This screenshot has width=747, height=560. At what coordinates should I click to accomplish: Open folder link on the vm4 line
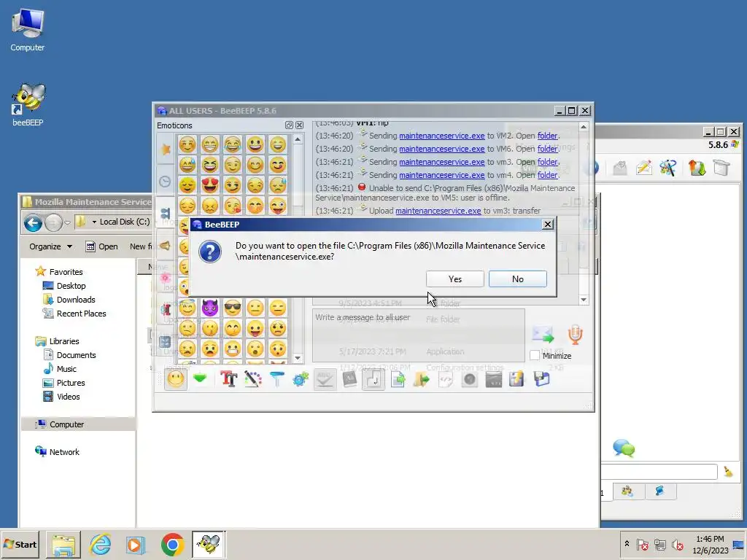[x=547, y=175]
